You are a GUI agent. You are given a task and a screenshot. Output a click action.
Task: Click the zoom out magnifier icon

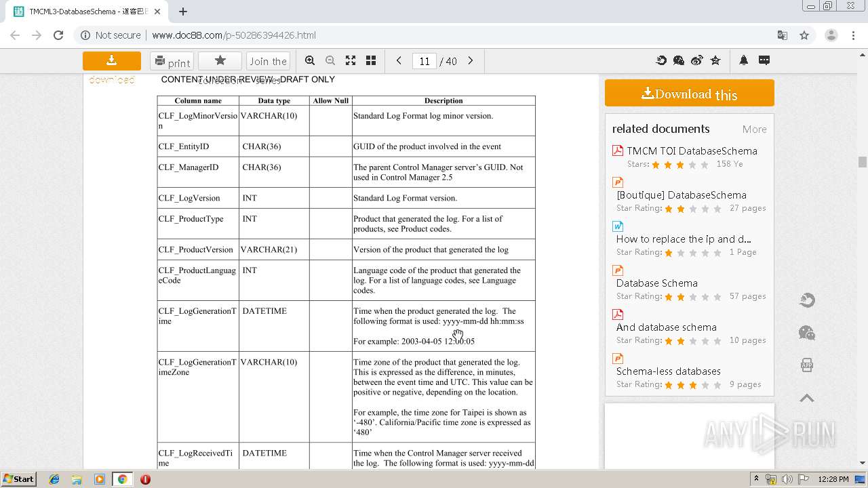[x=330, y=61]
